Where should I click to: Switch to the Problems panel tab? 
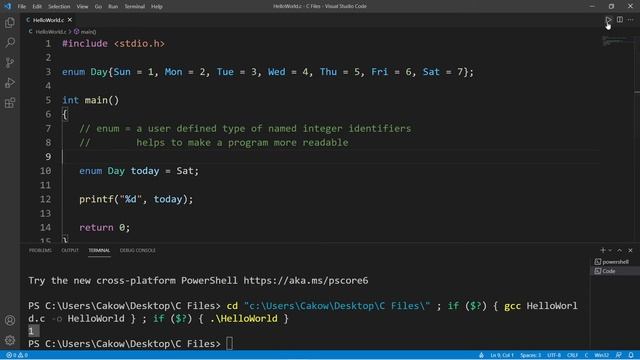click(40, 250)
